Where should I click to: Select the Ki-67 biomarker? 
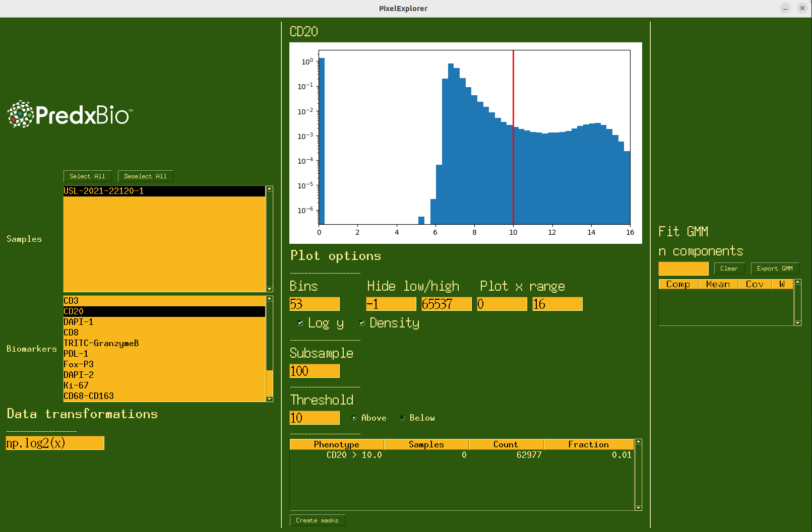point(164,385)
